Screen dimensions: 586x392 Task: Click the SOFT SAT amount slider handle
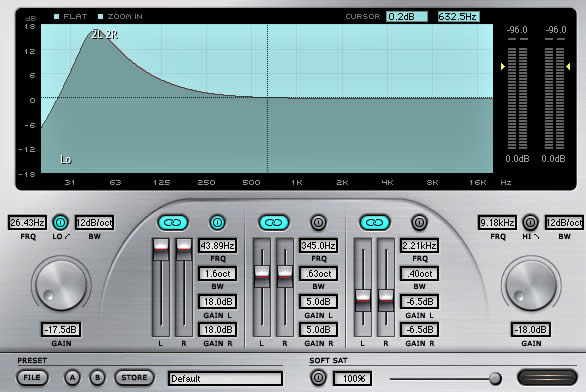[495, 379]
